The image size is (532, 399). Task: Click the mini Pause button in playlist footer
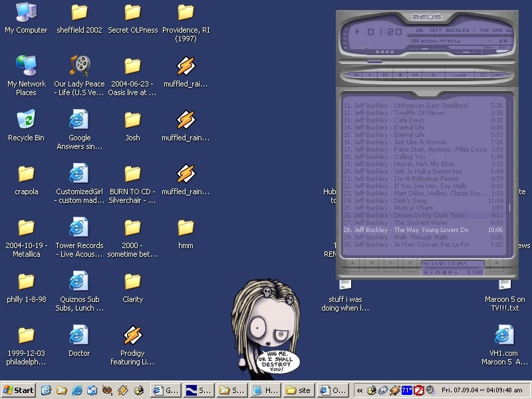click(438, 272)
